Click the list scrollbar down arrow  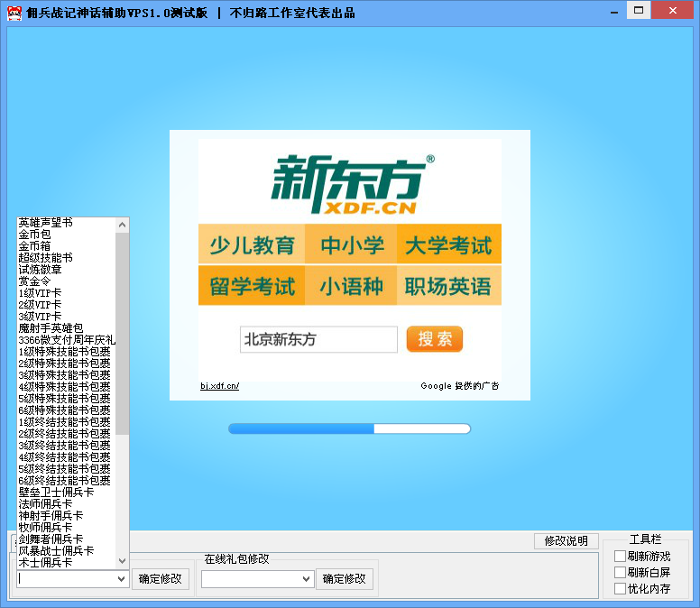(122, 561)
